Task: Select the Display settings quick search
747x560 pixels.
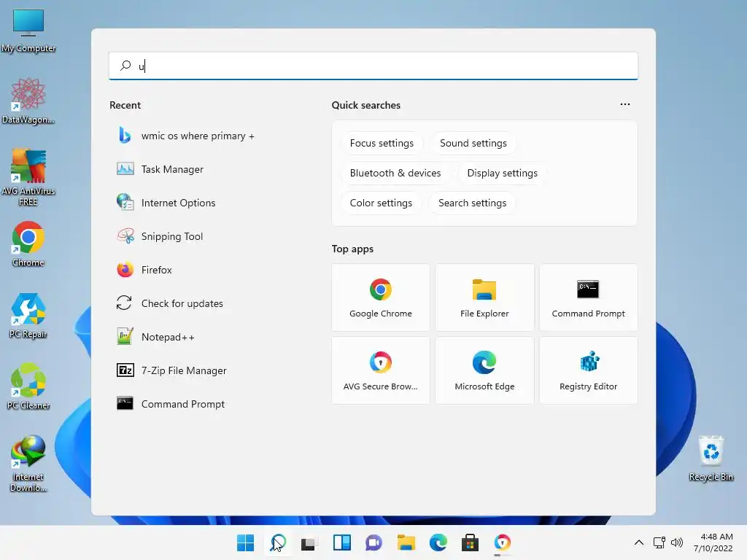Action: coord(502,173)
